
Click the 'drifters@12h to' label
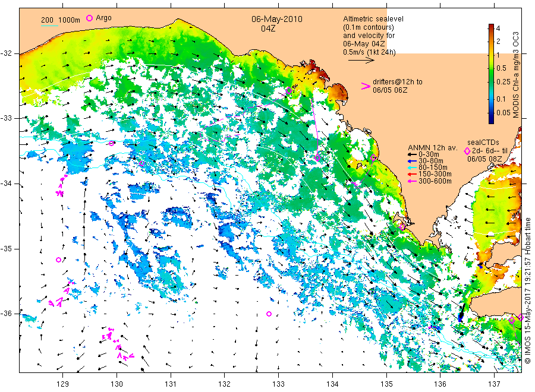[x=398, y=82]
